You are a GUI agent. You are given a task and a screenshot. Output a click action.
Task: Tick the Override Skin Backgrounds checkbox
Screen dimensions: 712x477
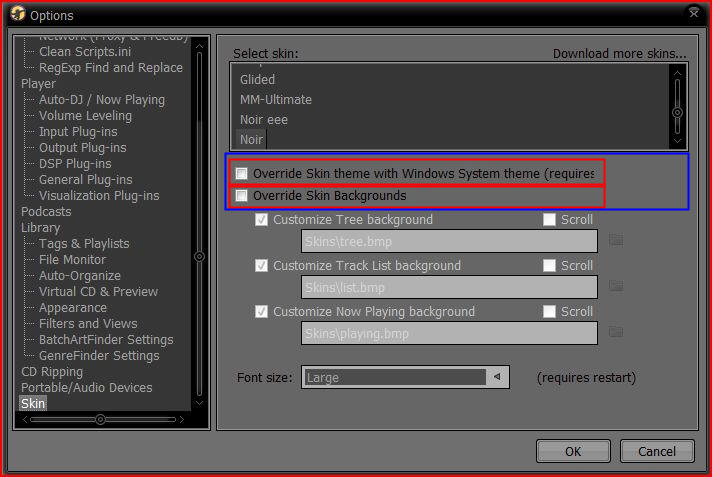click(x=241, y=196)
